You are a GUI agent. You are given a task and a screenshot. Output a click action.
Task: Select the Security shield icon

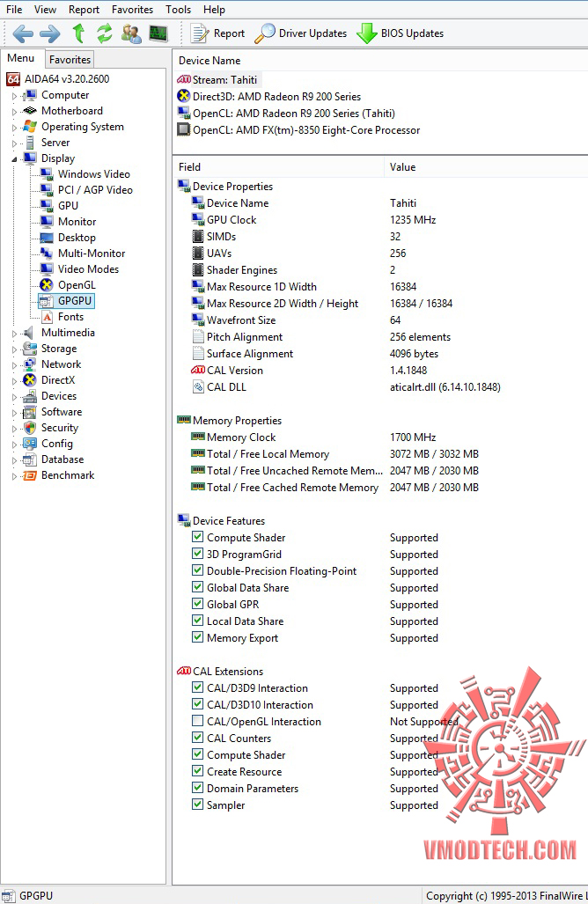(x=30, y=428)
